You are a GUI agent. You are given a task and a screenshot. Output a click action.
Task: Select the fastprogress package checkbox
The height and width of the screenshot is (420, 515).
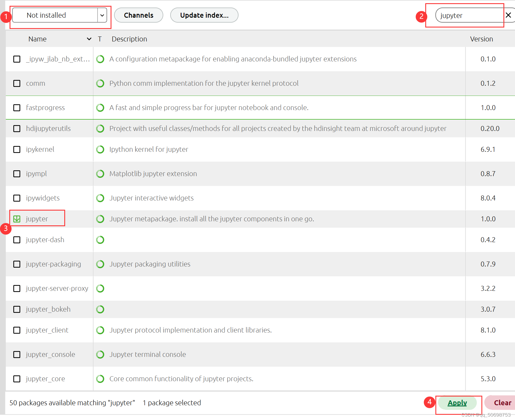(x=17, y=108)
